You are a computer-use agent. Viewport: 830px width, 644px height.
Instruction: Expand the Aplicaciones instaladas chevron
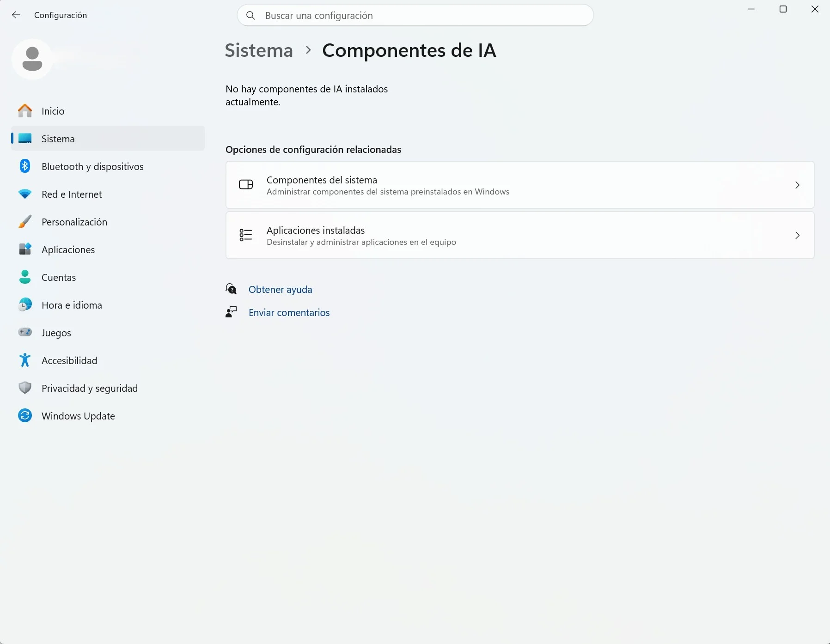(x=797, y=235)
